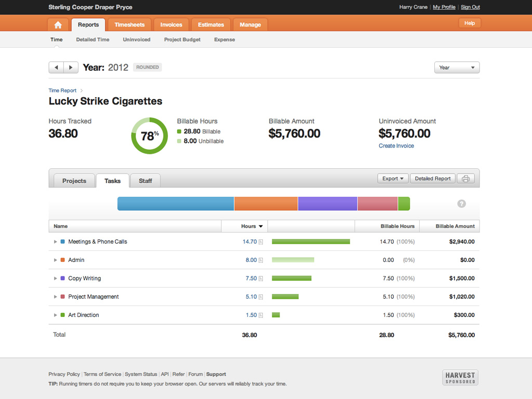Click Admin light green hours bar

pyautogui.click(x=293, y=260)
